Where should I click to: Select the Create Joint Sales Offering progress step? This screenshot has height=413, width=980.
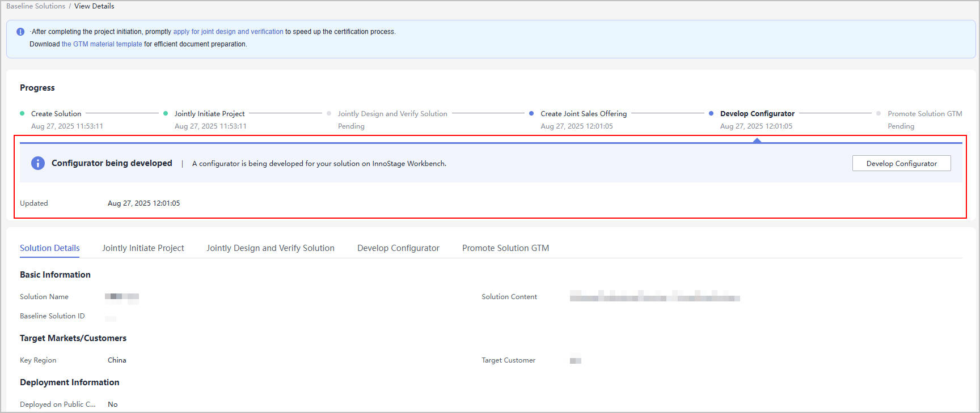tap(584, 114)
